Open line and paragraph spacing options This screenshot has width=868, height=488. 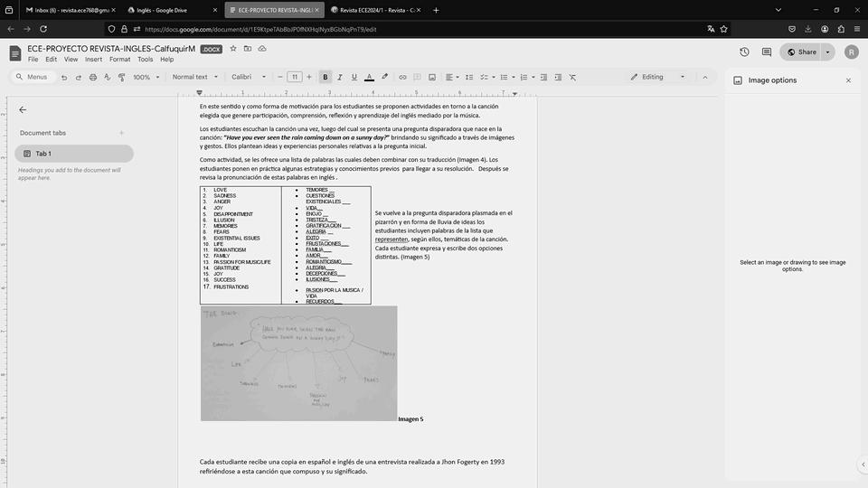469,77
